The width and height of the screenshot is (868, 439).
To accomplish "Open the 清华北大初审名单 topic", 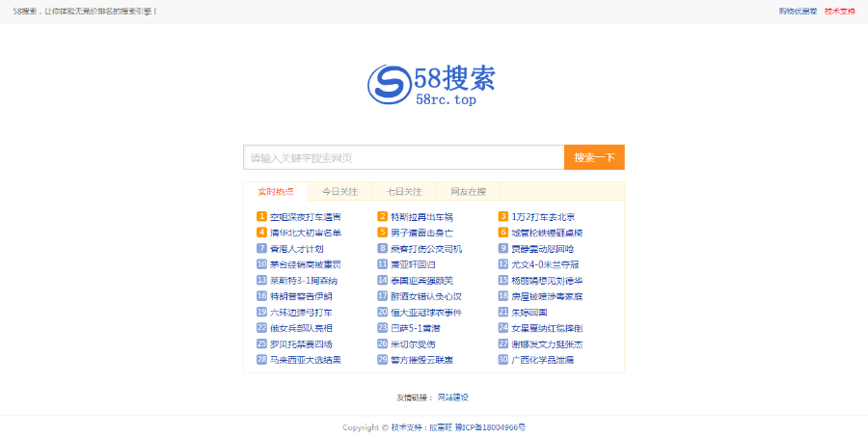I will point(306,233).
